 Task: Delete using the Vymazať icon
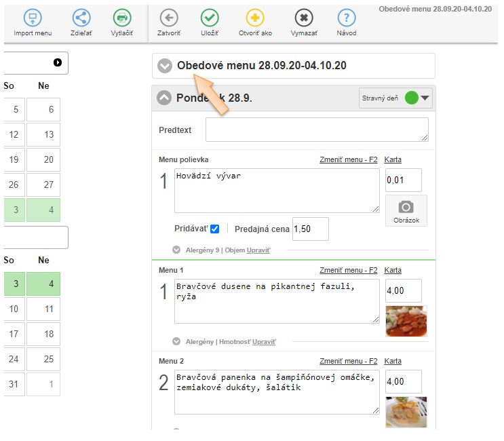(x=304, y=18)
